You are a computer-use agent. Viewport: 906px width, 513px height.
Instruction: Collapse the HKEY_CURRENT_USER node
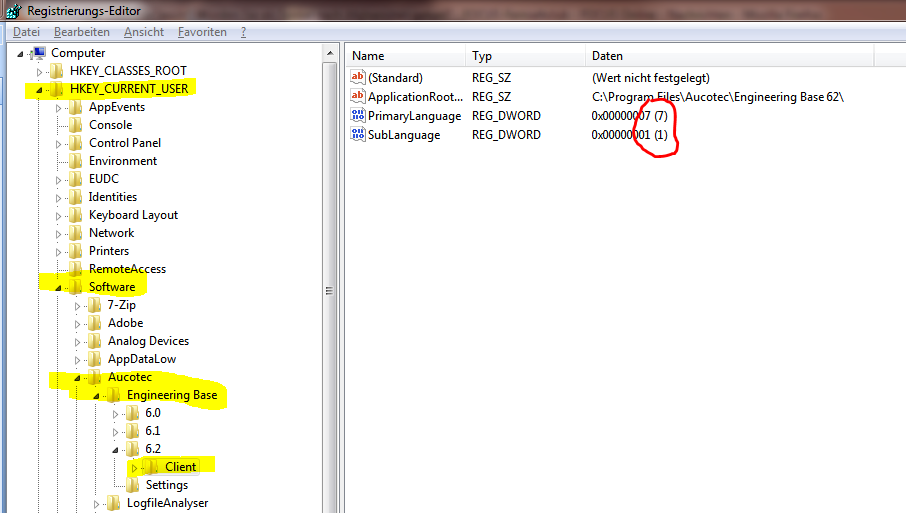[x=39, y=90]
